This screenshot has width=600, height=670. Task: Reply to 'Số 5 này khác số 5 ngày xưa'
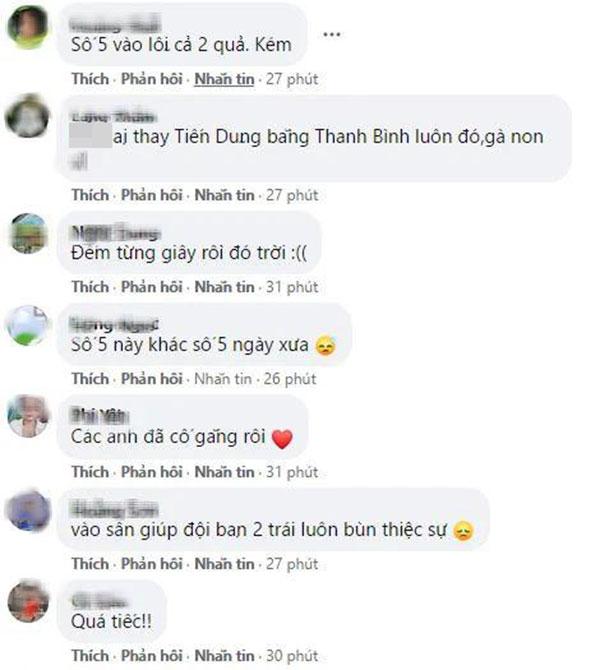tap(152, 379)
